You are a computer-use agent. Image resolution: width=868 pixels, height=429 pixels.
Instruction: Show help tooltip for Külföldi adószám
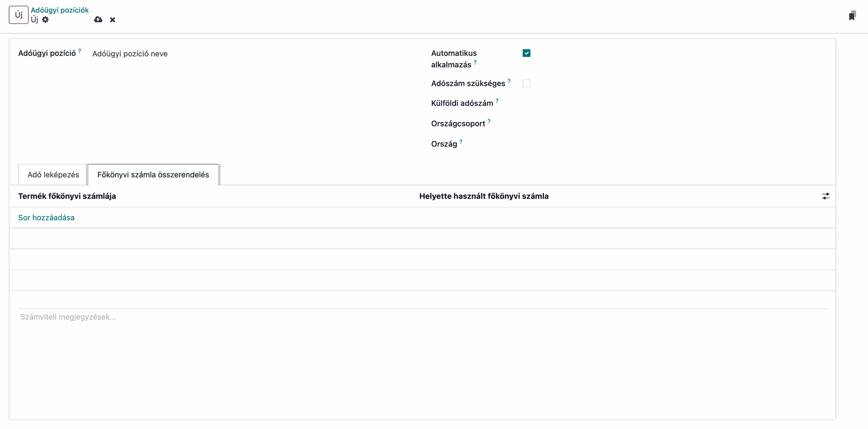497,101
